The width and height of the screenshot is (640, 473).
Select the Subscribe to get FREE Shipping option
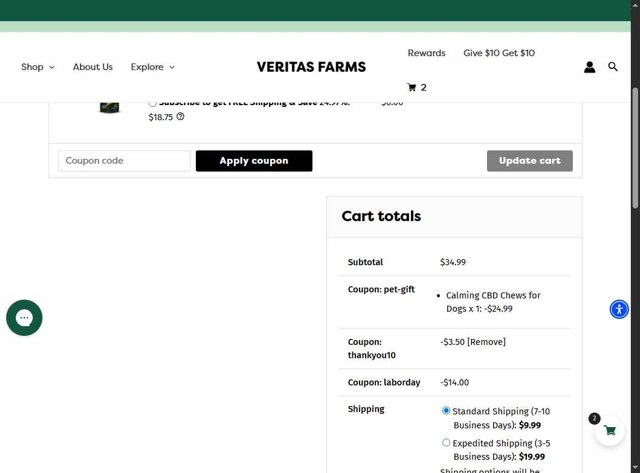pyautogui.click(x=152, y=103)
